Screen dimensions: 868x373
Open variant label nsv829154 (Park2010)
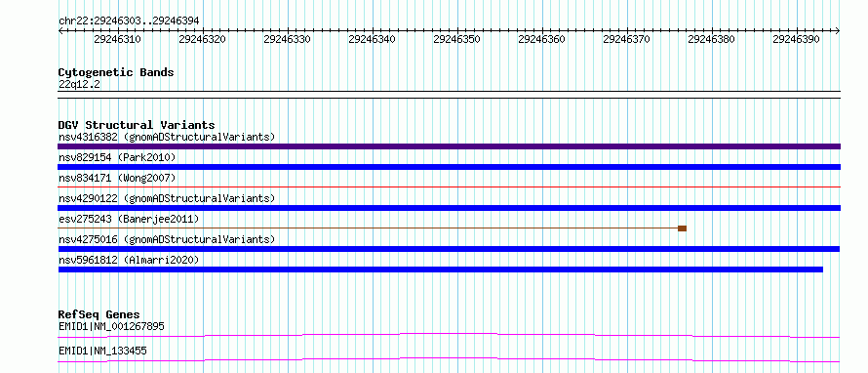117,157
